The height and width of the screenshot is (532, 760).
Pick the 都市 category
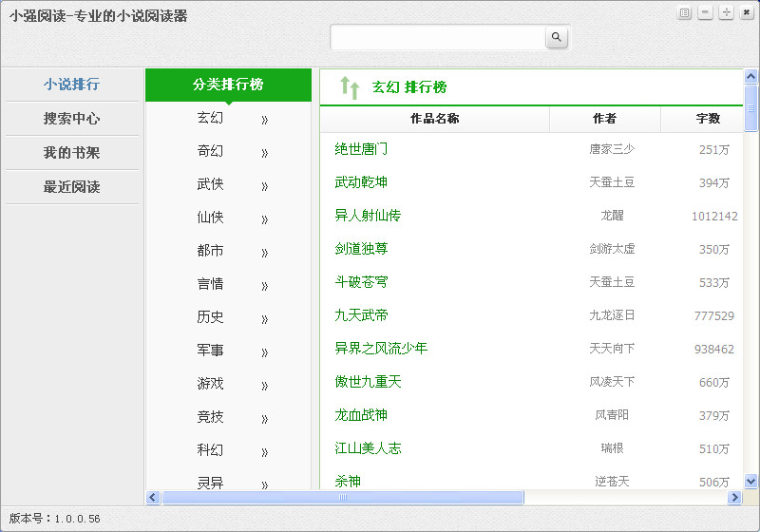210,251
